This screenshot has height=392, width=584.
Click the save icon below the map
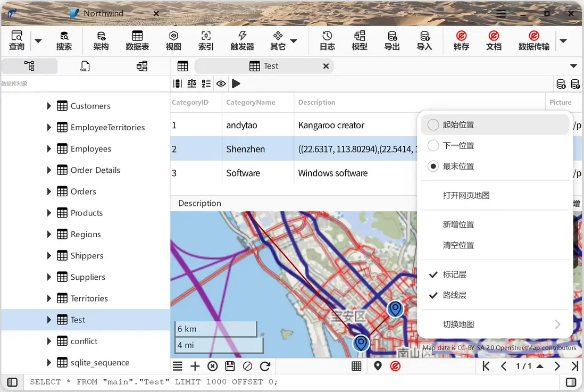230,366
